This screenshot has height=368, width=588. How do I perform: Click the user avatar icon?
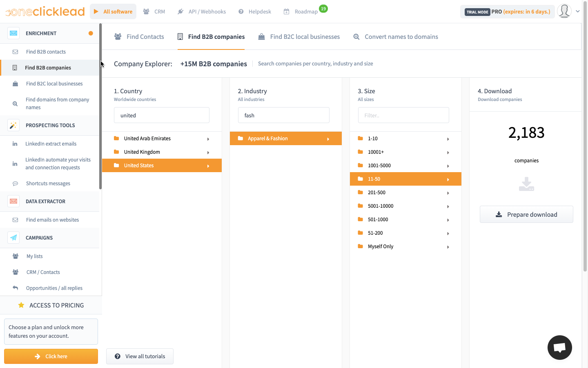[x=564, y=11]
